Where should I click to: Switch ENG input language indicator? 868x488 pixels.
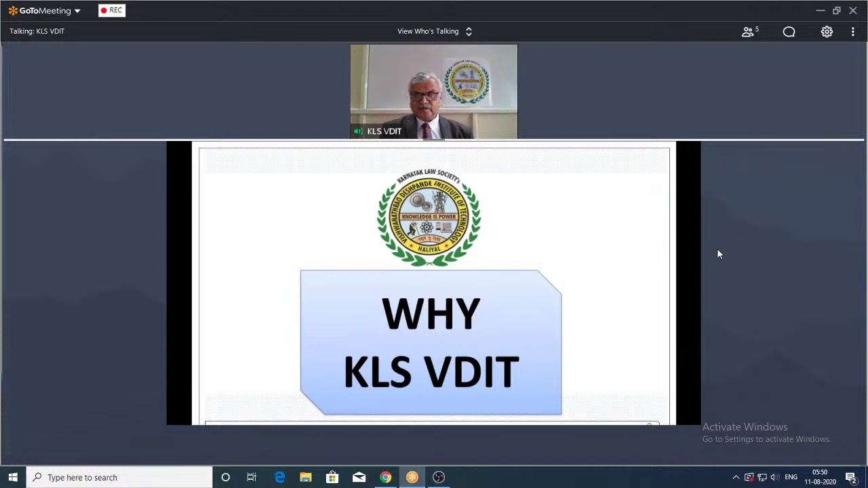[791, 477]
